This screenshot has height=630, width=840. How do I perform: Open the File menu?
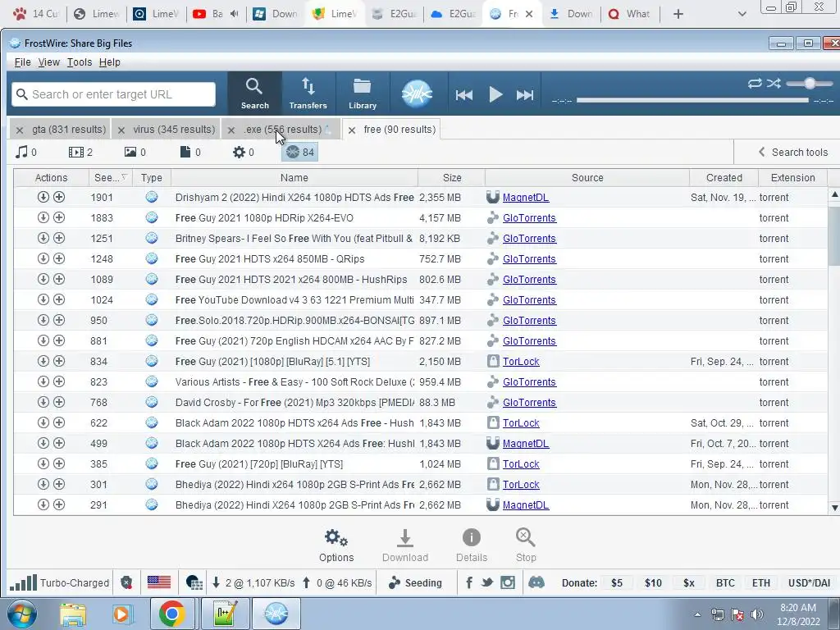pyautogui.click(x=22, y=62)
